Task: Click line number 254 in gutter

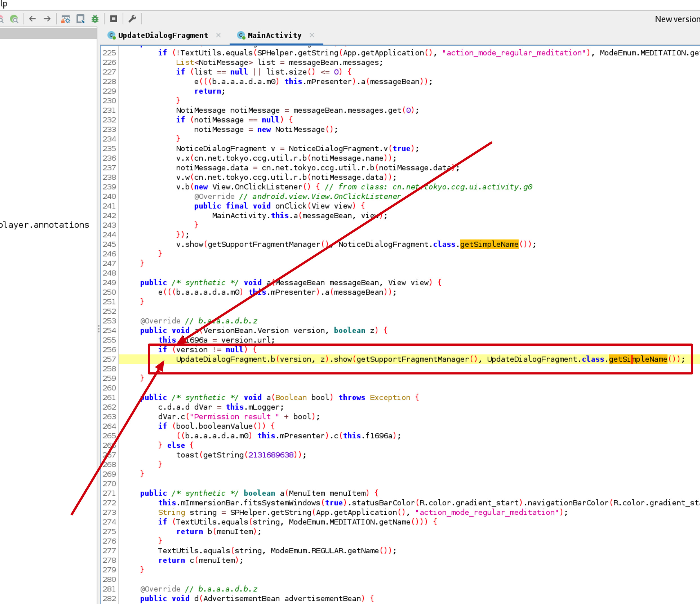Action: [109, 330]
